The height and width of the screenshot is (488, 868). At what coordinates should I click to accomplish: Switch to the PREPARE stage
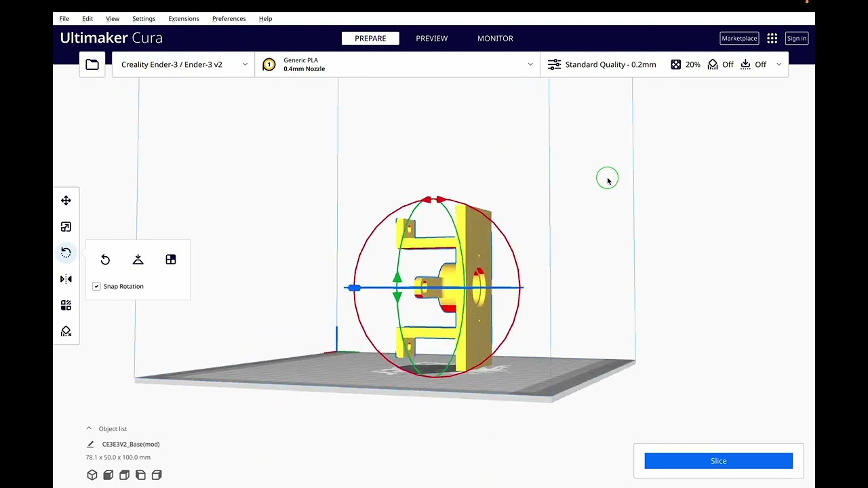pos(370,39)
